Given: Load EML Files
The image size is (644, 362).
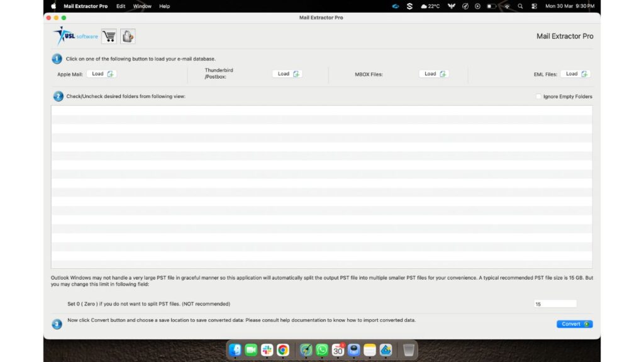Looking at the screenshot, I should [x=575, y=74].
